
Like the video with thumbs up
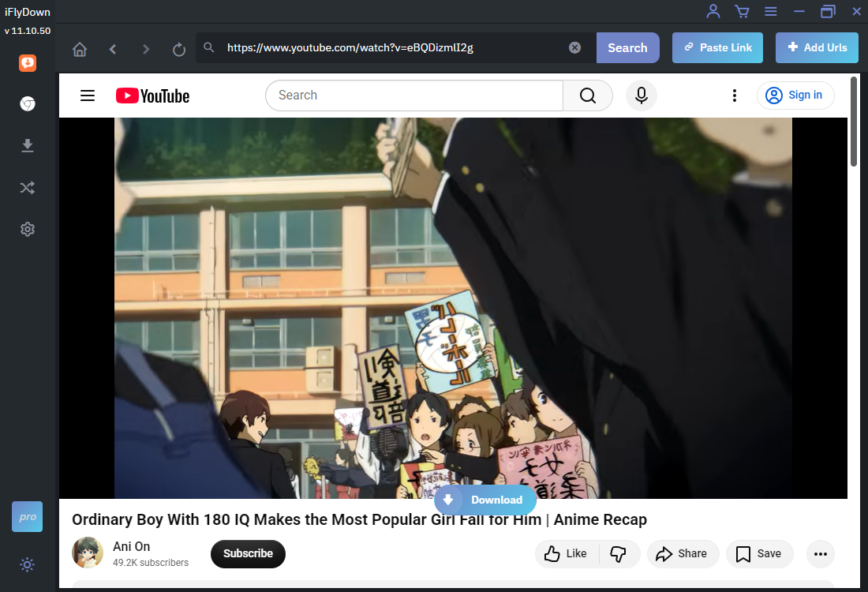567,553
